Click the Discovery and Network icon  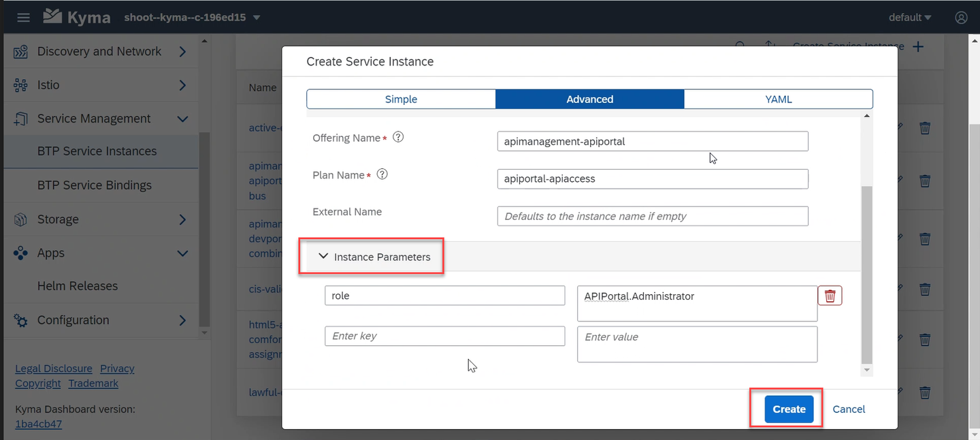[x=20, y=51]
